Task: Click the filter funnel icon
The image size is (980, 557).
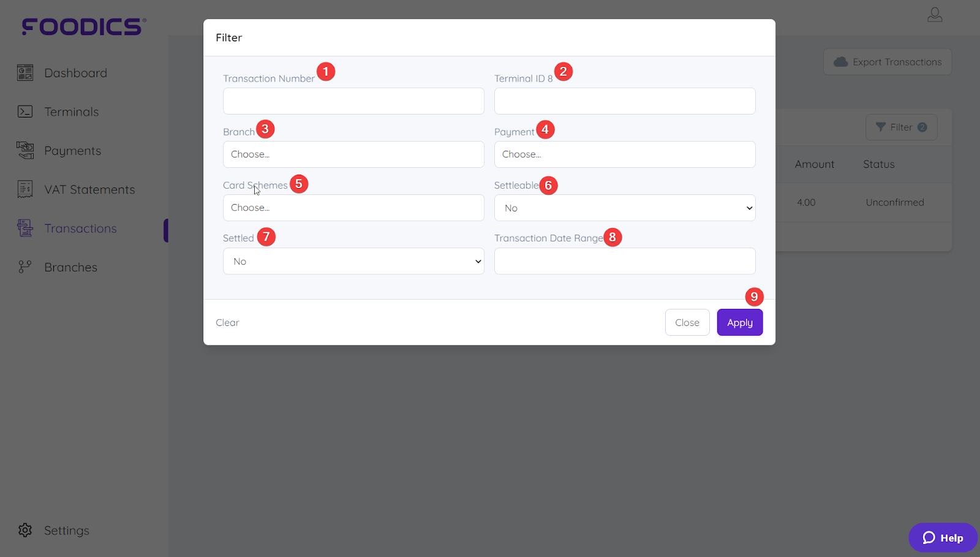Action: click(x=880, y=127)
